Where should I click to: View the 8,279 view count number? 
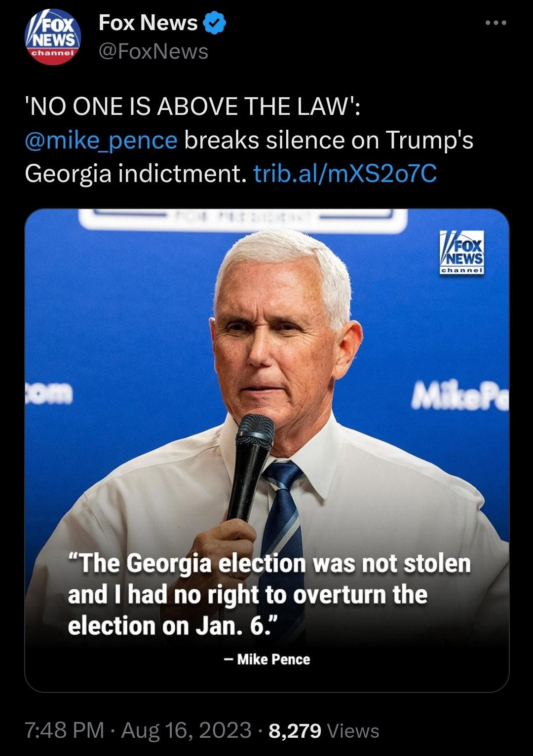[x=295, y=730]
